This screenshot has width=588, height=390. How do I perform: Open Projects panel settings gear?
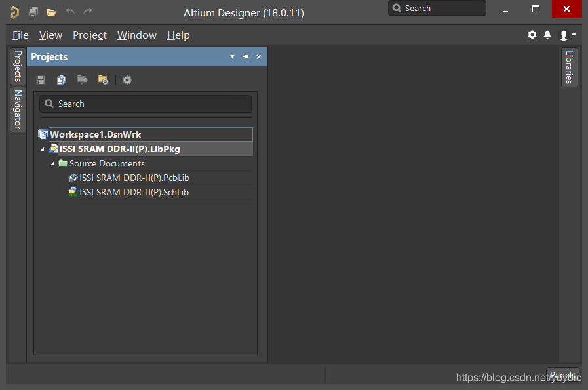point(127,80)
